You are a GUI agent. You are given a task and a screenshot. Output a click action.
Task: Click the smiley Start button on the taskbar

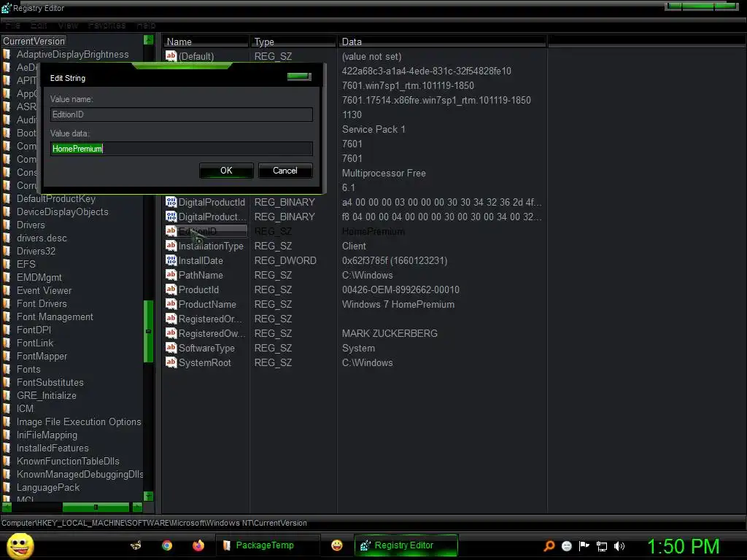[20, 545]
